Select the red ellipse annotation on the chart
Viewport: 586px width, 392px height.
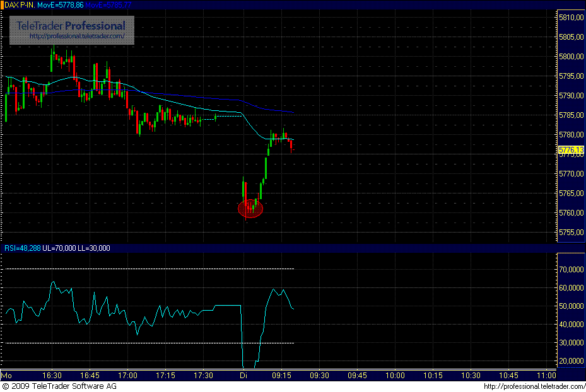(250, 208)
